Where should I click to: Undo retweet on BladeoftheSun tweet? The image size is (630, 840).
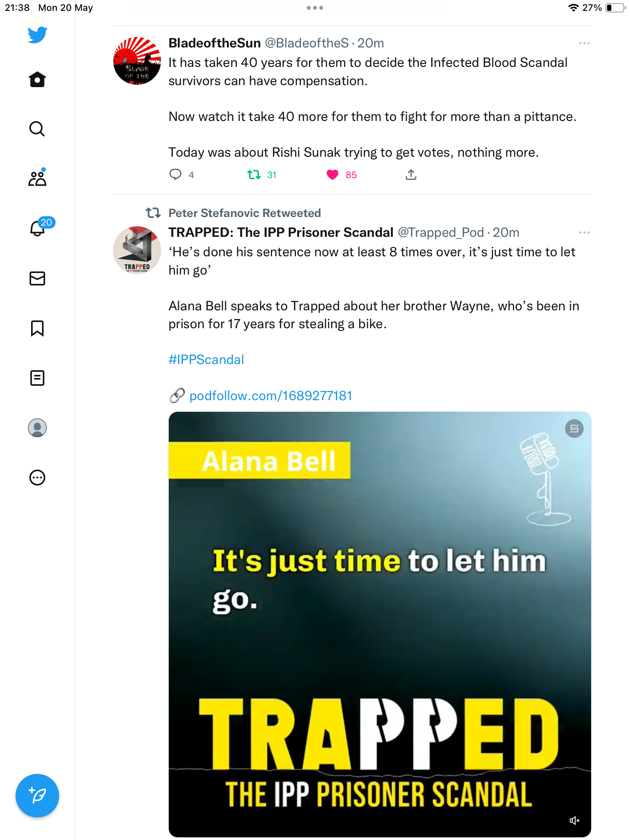pos(254,175)
